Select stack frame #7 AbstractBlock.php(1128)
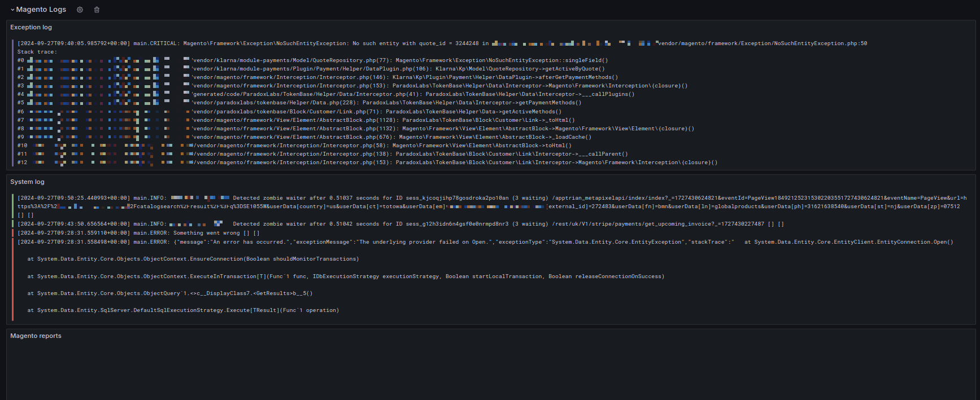Screen dimensions: 980x400 [x=296, y=120]
